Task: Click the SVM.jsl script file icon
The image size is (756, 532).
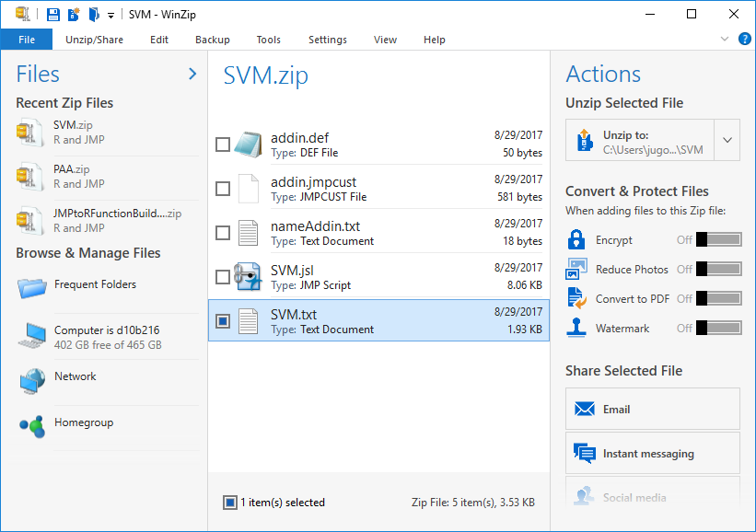Action: point(247,276)
